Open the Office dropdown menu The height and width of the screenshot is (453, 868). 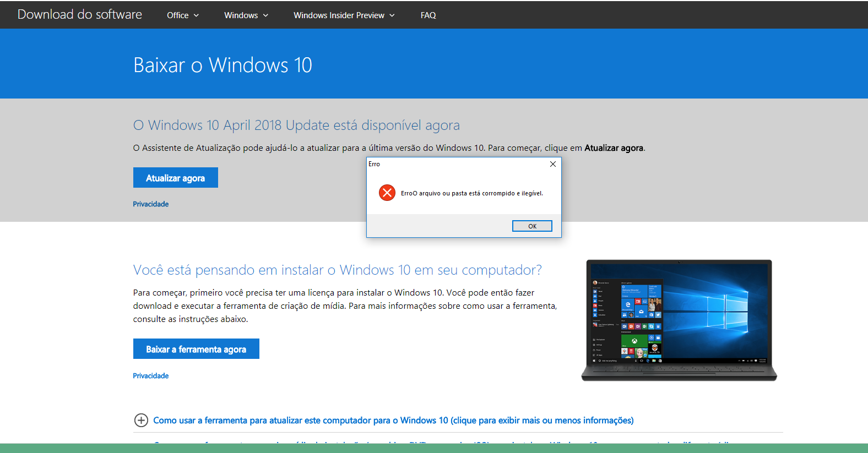point(183,15)
